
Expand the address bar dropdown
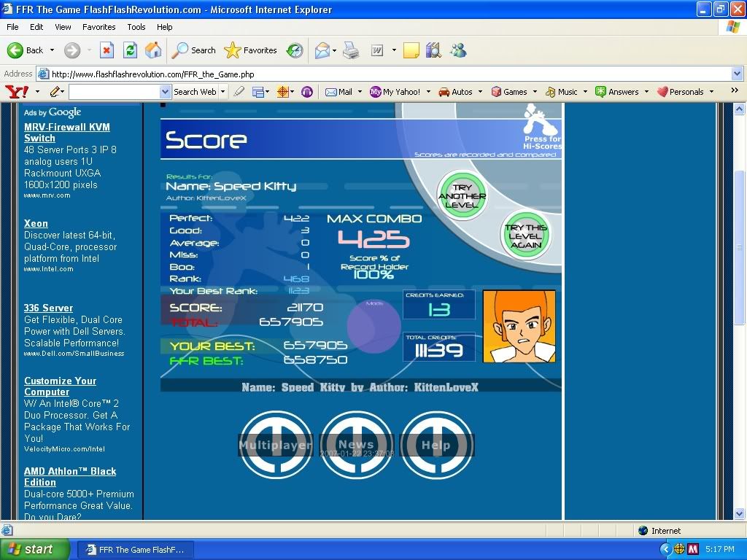tap(737, 74)
